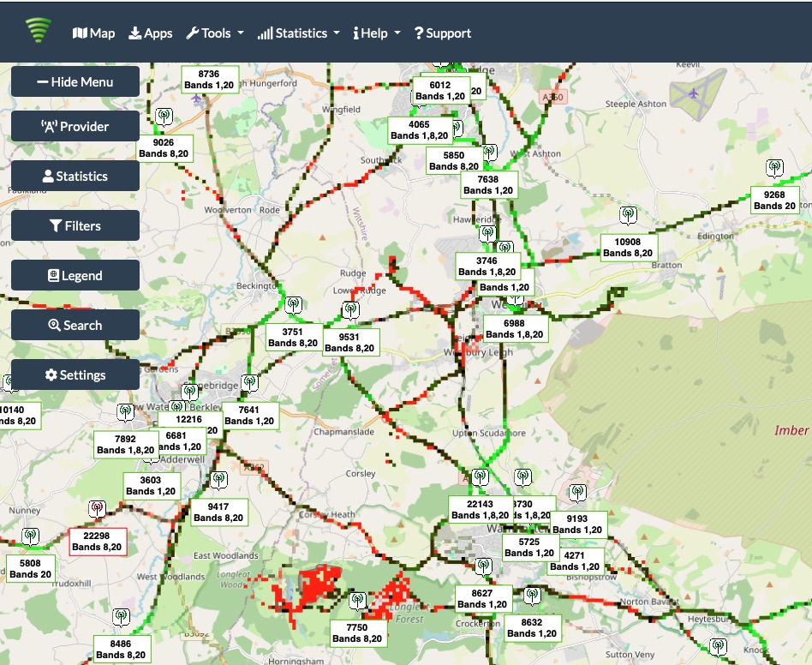812x665 pixels.
Task: Select the tower icon above label 10908
Action: 628,214
